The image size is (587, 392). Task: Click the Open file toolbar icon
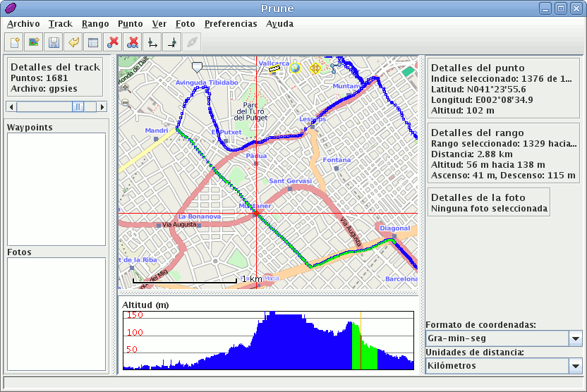tap(14, 42)
